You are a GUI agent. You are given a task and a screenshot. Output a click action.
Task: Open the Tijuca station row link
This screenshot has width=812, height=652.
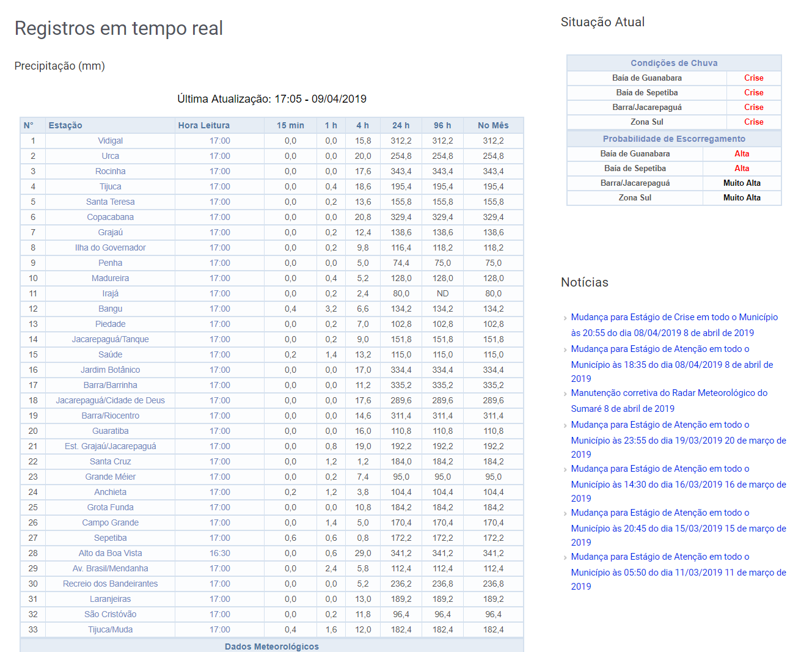tap(110, 186)
